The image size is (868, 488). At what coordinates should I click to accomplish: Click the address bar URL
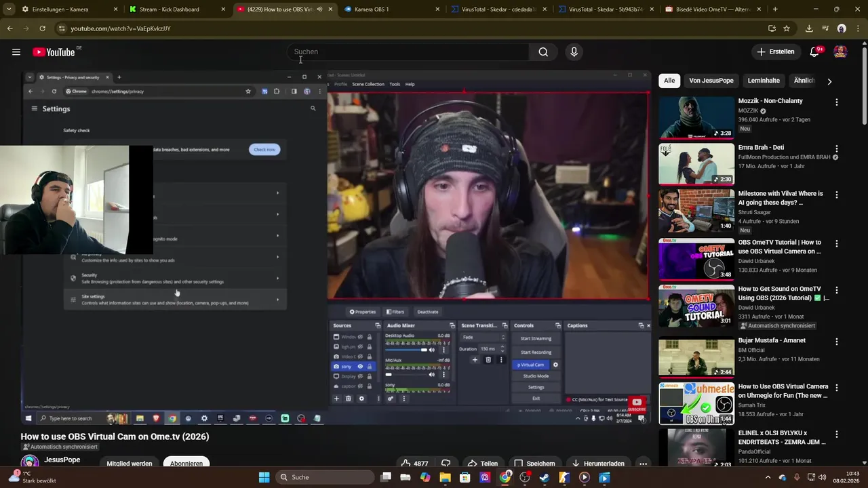pos(121,28)
